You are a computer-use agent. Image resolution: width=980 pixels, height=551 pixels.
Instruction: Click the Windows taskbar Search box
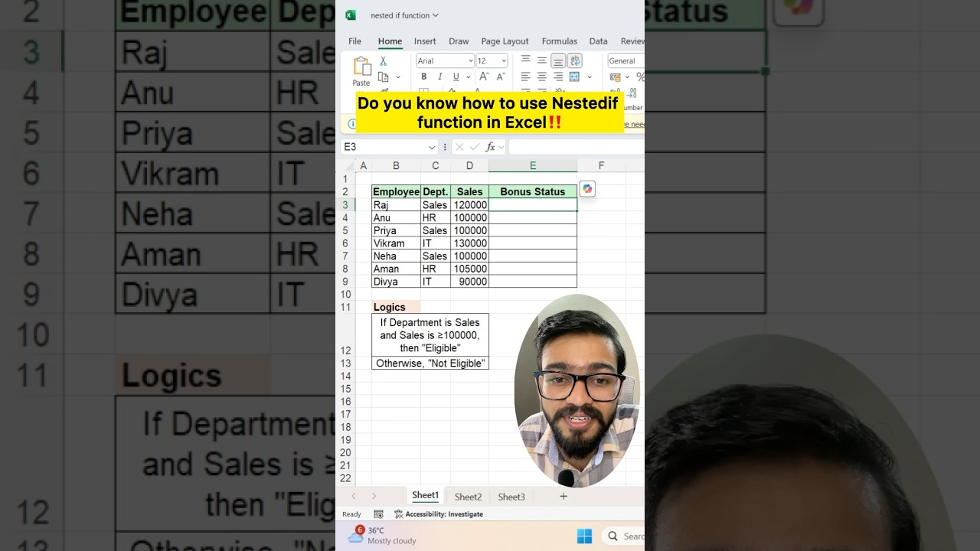(x=623, y=536)
